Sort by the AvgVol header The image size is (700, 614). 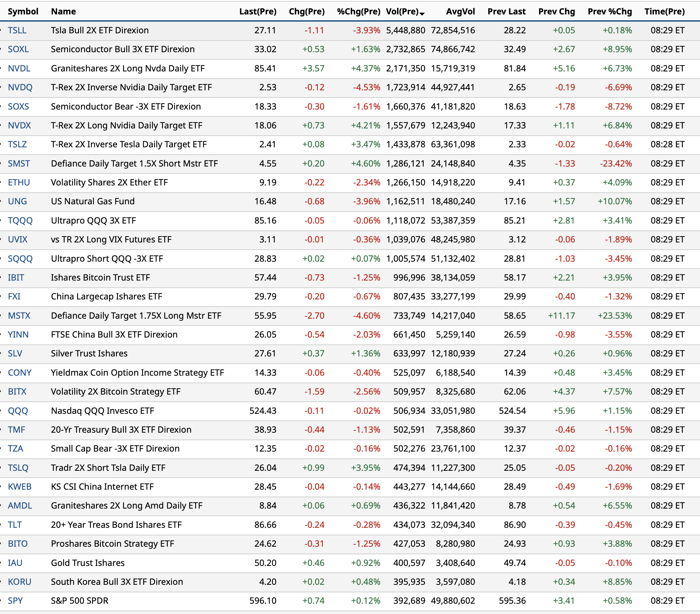(460, 11)
